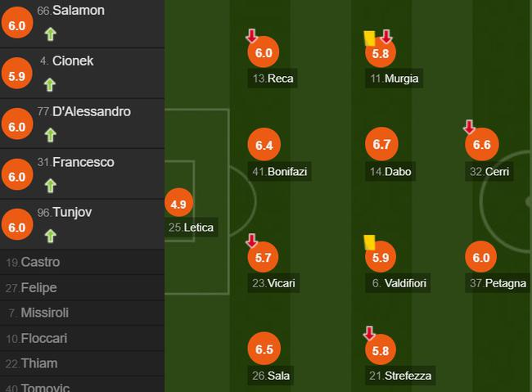The image size is (532, 392).
Task: Click Dabo's 6.7 rating circle
Action: pyautogui.click(x=381, y=145)
